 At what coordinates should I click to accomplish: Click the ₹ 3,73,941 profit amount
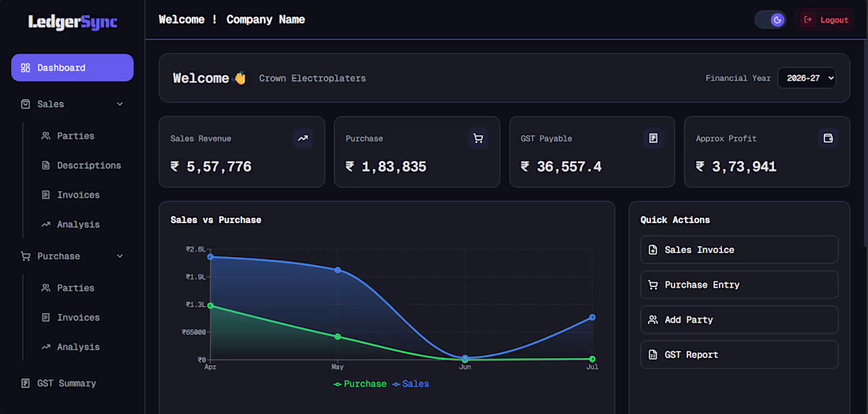pyautogui.click(x=736, y=166)
